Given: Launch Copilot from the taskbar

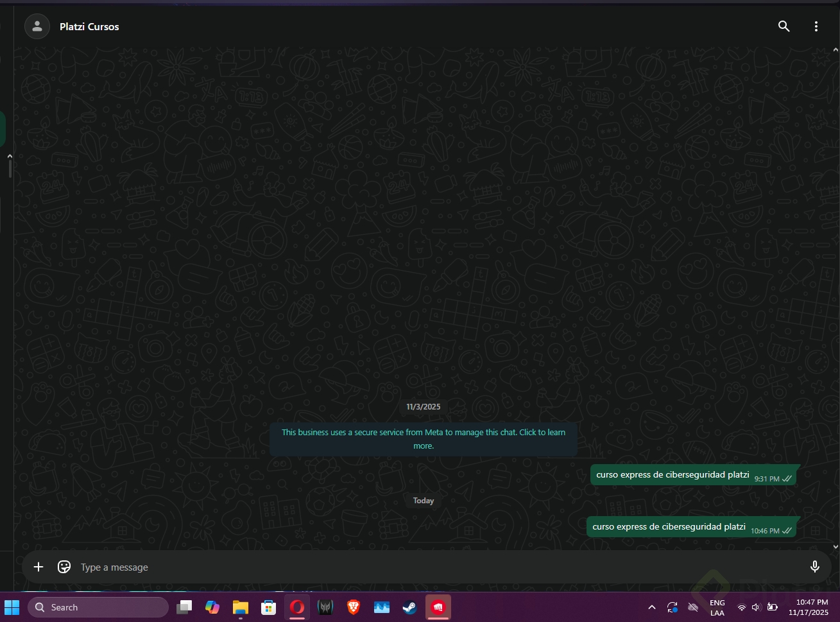Looking at the screenshot, I should pos(212,607).
